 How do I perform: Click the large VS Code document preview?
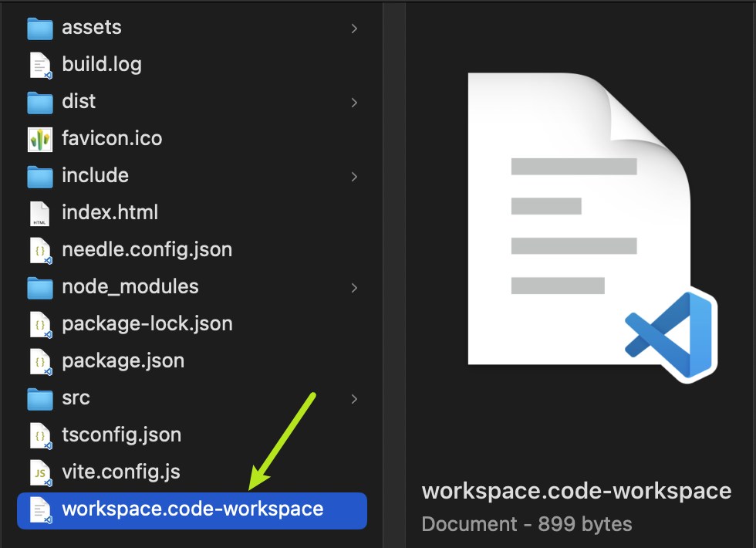[x=592, y=228]
